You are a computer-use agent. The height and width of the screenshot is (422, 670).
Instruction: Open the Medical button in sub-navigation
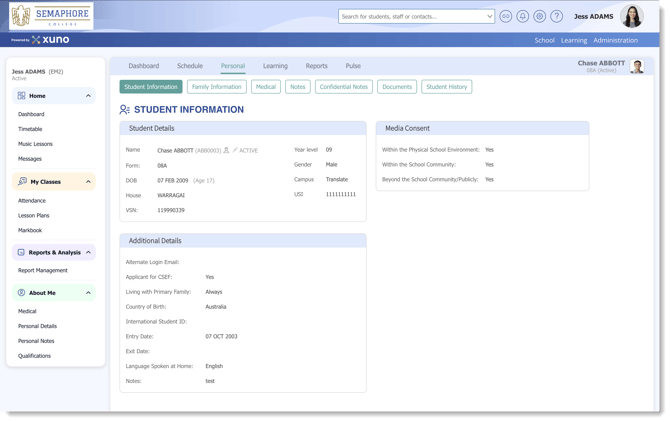coord(266,87)
